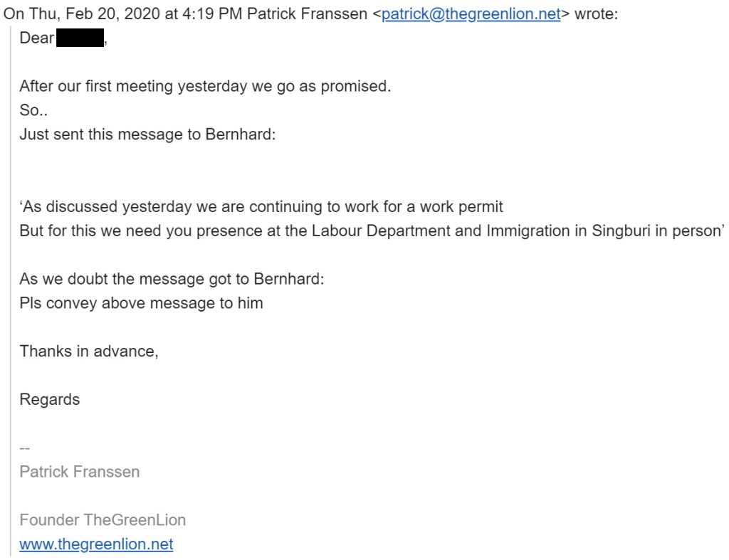The width and height of the screenshot is (729, 560).
Task: Click the word Dear in the greeting
Action: point(36,38)
